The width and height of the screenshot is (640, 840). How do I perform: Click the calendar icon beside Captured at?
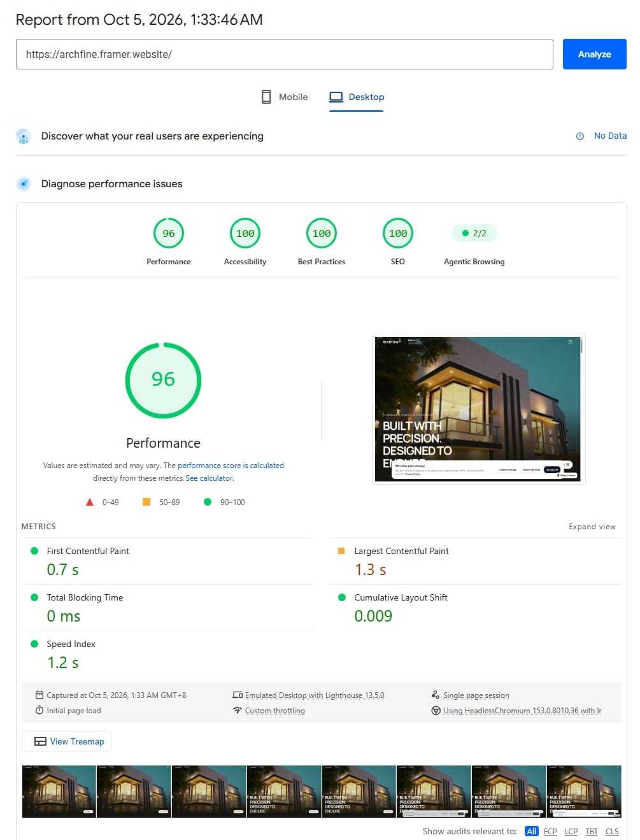[x=39, y=695]
